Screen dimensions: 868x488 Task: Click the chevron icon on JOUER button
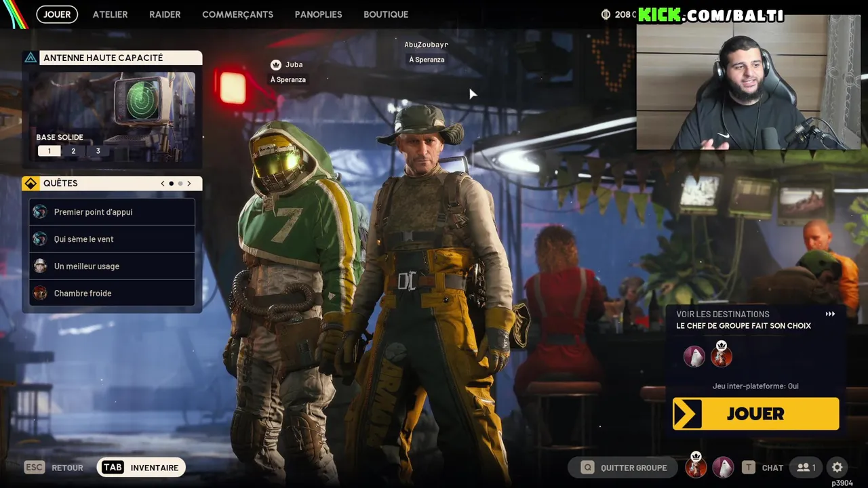(688, 414)
